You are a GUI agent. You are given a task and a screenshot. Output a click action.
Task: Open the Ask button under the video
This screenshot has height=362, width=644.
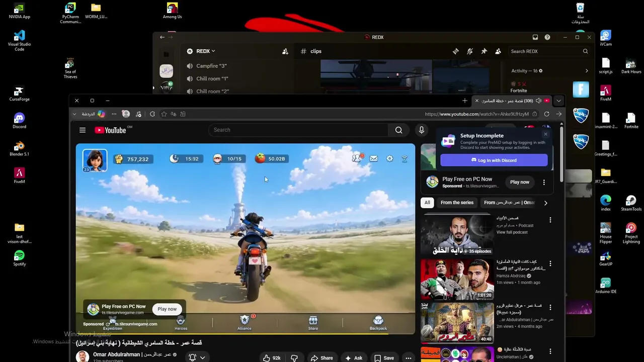(354, 358)
